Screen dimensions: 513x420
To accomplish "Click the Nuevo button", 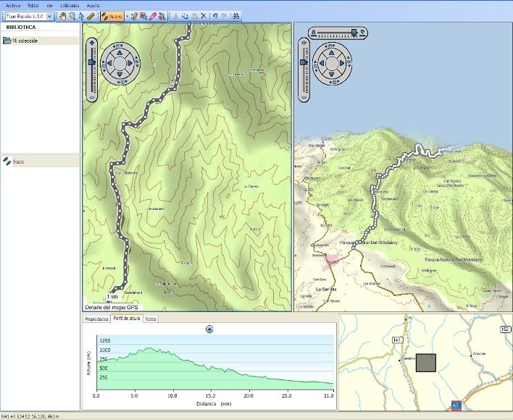I will (x=112, y=15).
